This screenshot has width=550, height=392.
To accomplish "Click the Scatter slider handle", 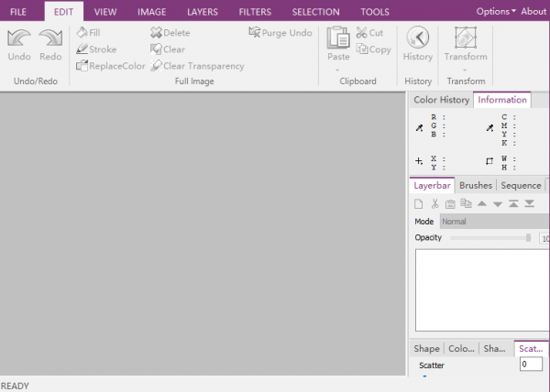I will click(x=424, y=376).
